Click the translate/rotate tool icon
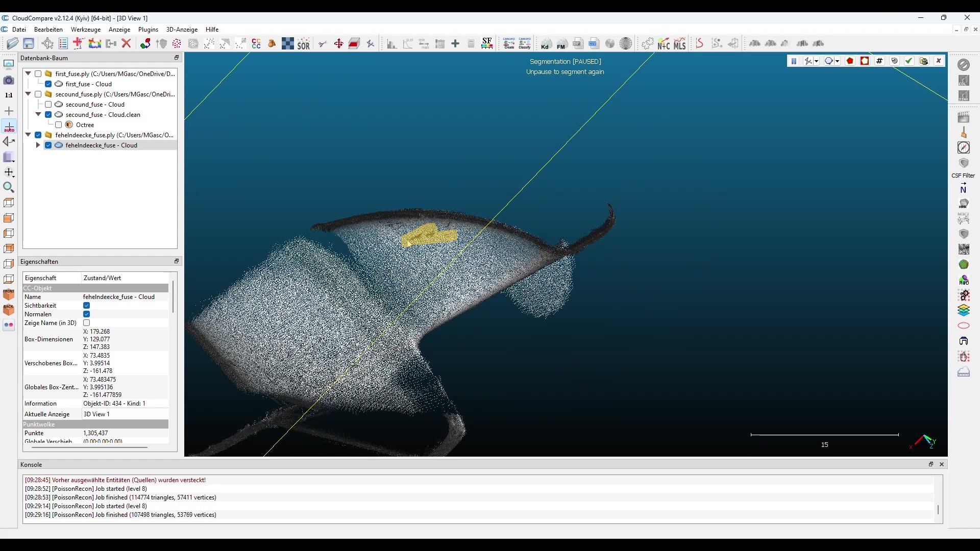 pyautogui.click(x=338, y=44)
